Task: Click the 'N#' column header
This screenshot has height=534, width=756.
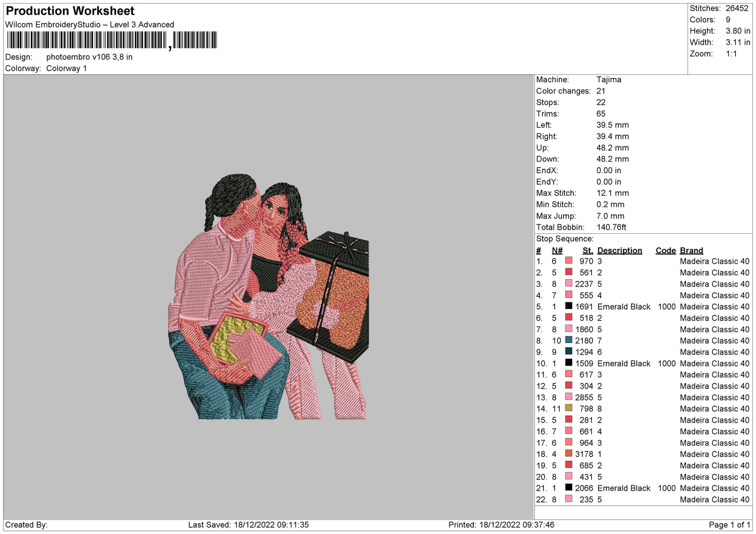Action: click(x=557, y=251)
